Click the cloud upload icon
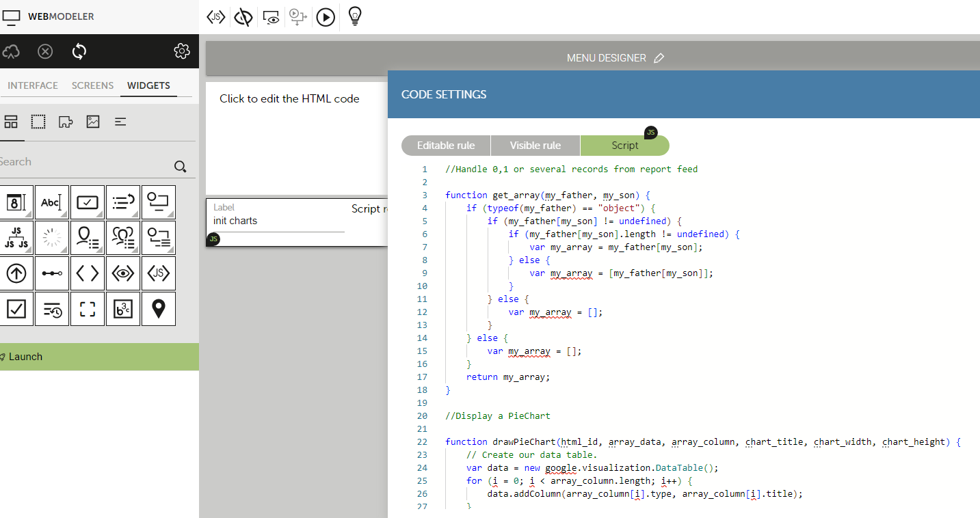980x518 pixels. pyautogui.click(x=11, y=51)
